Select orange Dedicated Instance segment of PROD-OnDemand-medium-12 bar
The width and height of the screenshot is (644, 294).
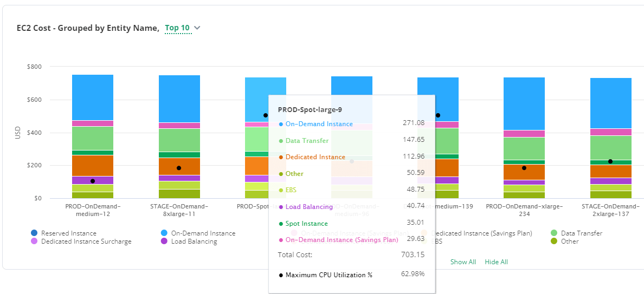[92, 166]
